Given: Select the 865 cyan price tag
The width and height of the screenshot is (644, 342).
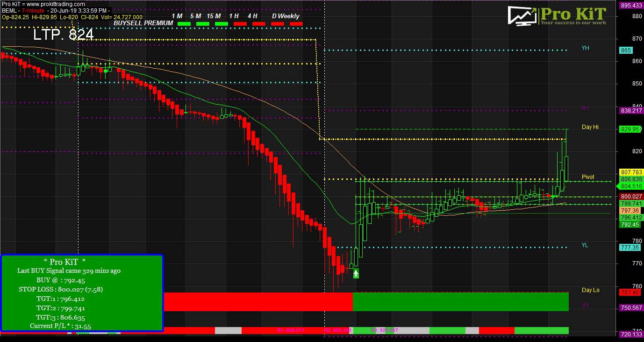Looking at the screenshot, I should click(x=626, y=50).
